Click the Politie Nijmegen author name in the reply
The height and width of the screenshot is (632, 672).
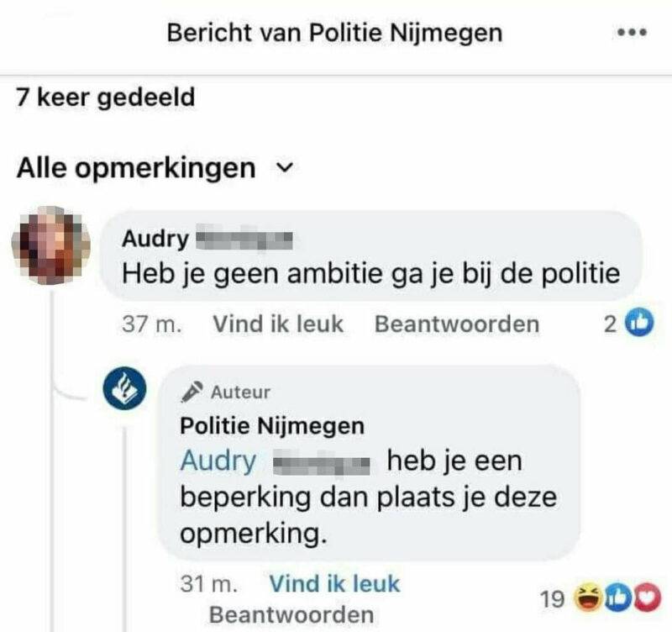[x=273, y=426]
